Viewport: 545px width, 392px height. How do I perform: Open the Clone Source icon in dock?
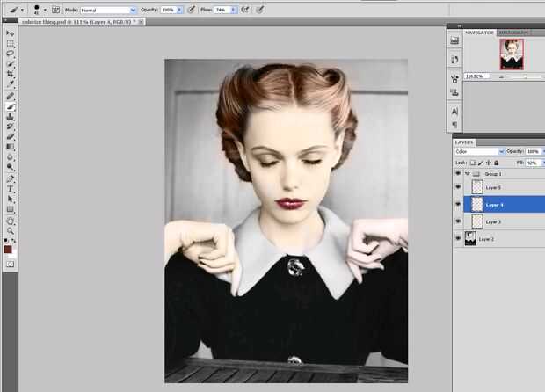click(x=454, y=92)
